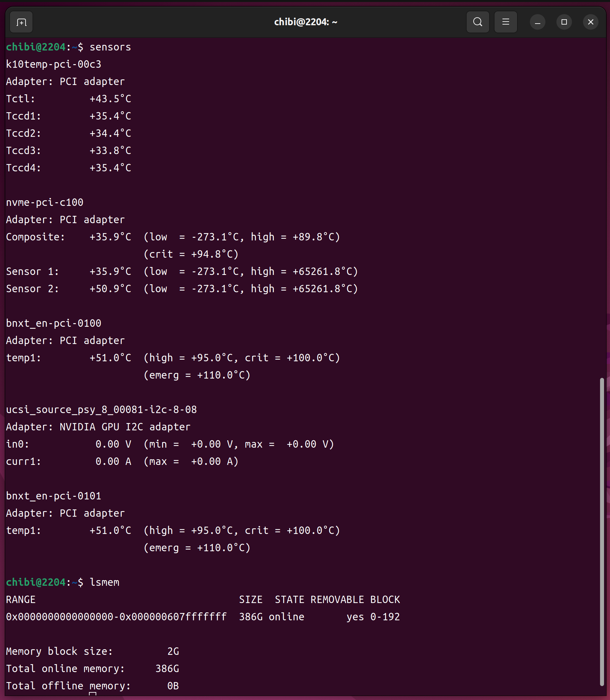Screen dimensions: 610x700
Task: Click the window title chibi@2204: ~
Action: 305,22
